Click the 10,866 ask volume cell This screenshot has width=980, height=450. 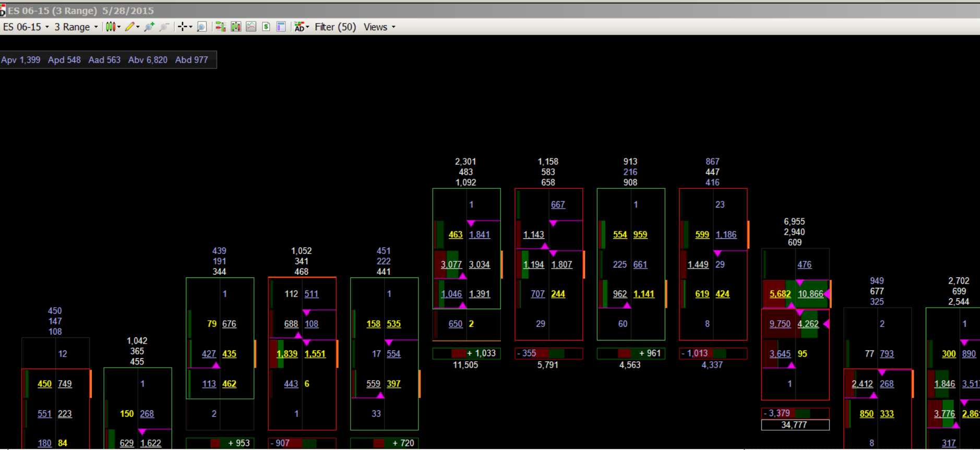(810, 294)
